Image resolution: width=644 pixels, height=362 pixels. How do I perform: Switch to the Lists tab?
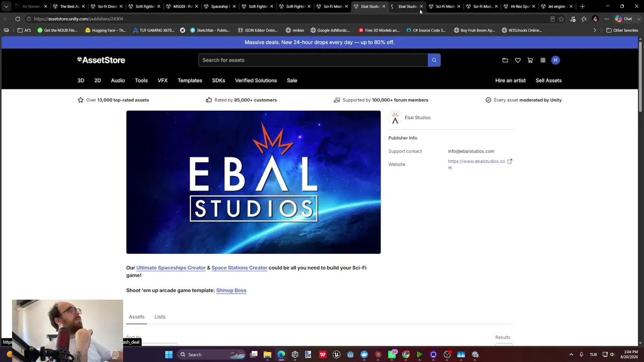[x=160, y=317]
